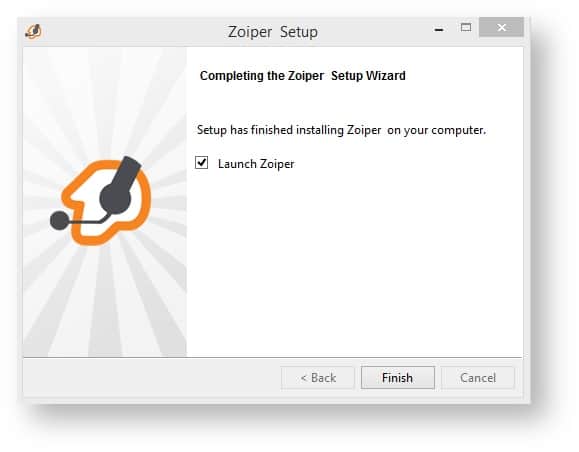This screenshot has height=452, width=579.
Task: Click the Zoiper icon in the title bar
Action: (34, 31)
